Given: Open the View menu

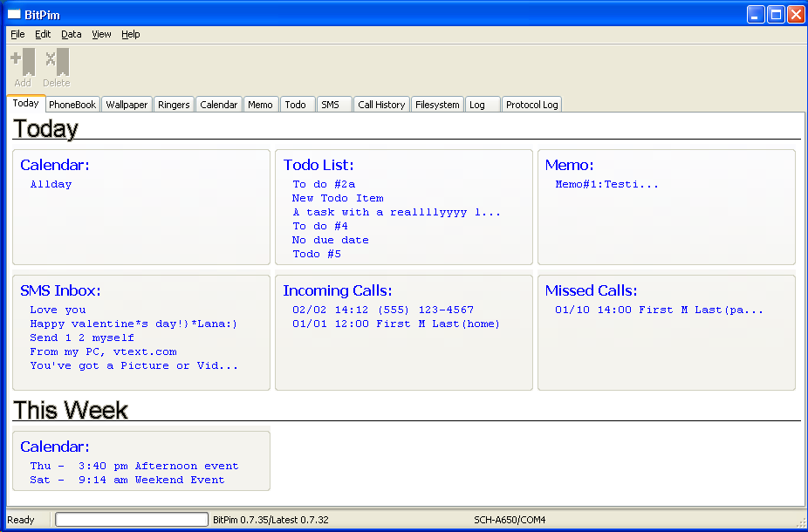Looking at the screenshot, I should tap(101, 34).
